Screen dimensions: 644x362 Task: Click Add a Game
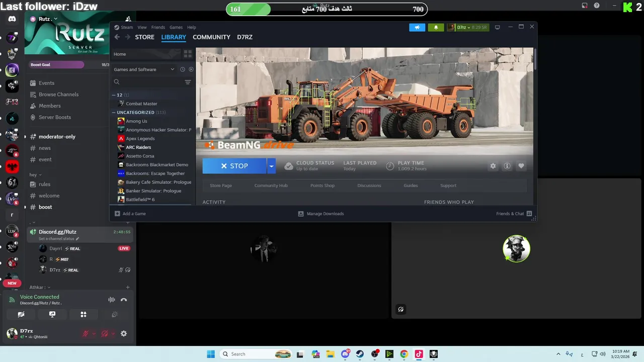130,214
